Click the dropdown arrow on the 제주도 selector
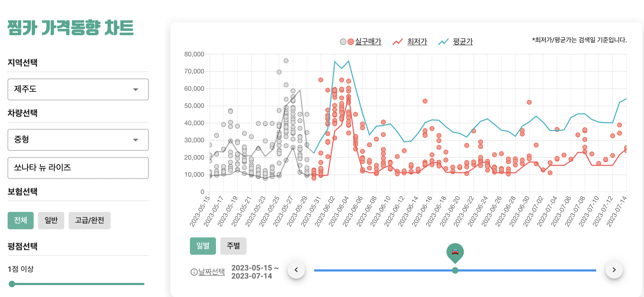 (137, 89)
